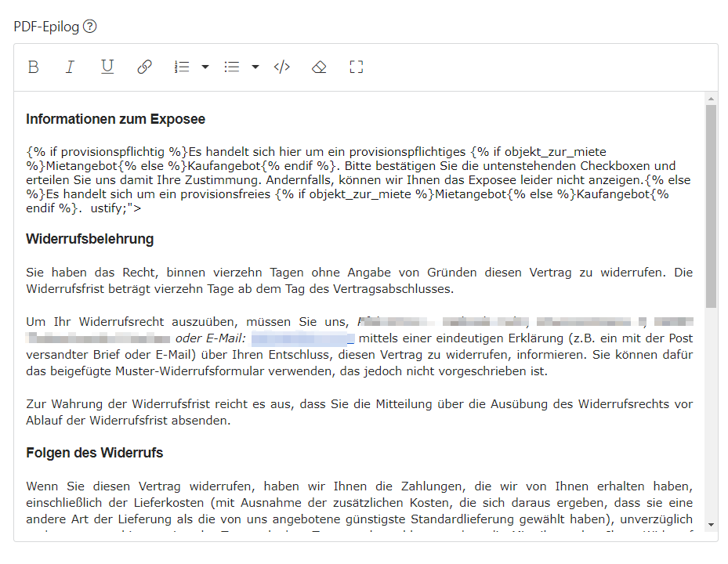Open the bullet list style dropdown arrow

coord(255,67)
